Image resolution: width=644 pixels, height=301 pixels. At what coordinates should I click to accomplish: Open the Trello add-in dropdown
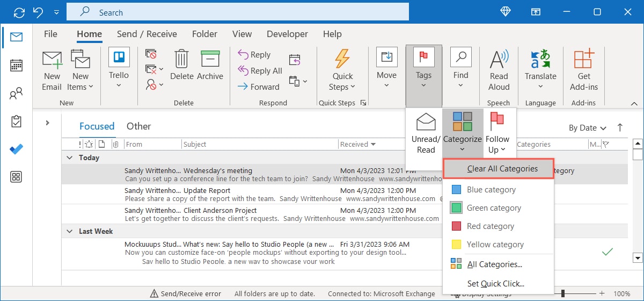click(x=119, y=68)
